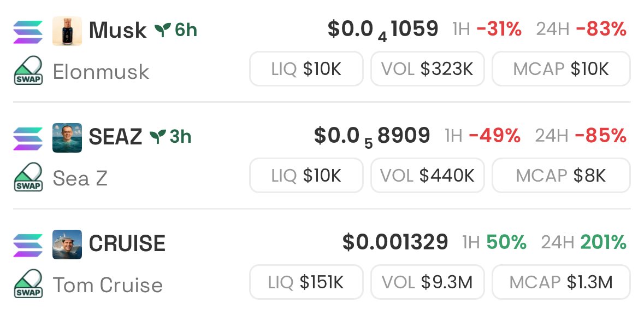Viewport: 644px width, 314px height.
Task: Click the Solana chain icon beside CRUISE
Action: pos(28,245)
